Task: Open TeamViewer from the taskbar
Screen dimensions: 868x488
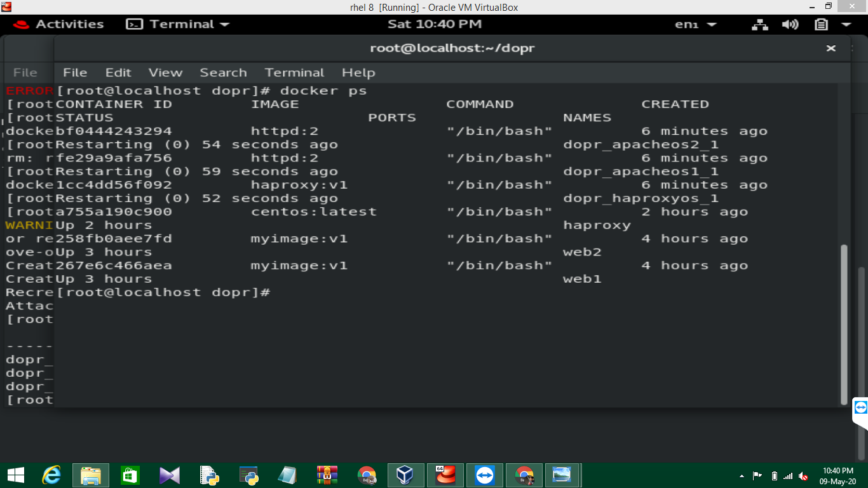Action: (x=485, y=474)
